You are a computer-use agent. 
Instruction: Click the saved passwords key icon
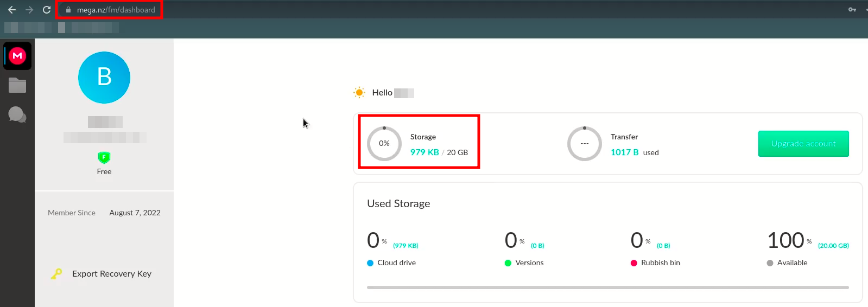coord(852,10)
